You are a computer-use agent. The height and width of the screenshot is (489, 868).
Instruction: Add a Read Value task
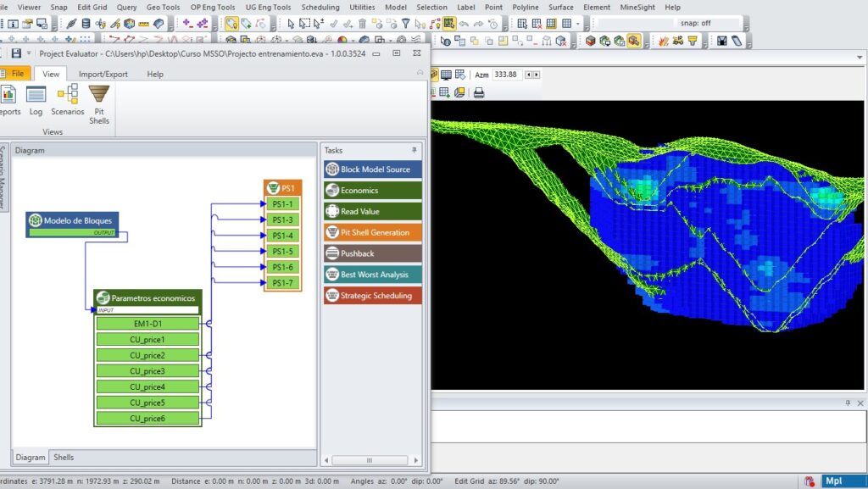[x=373, y=211]
